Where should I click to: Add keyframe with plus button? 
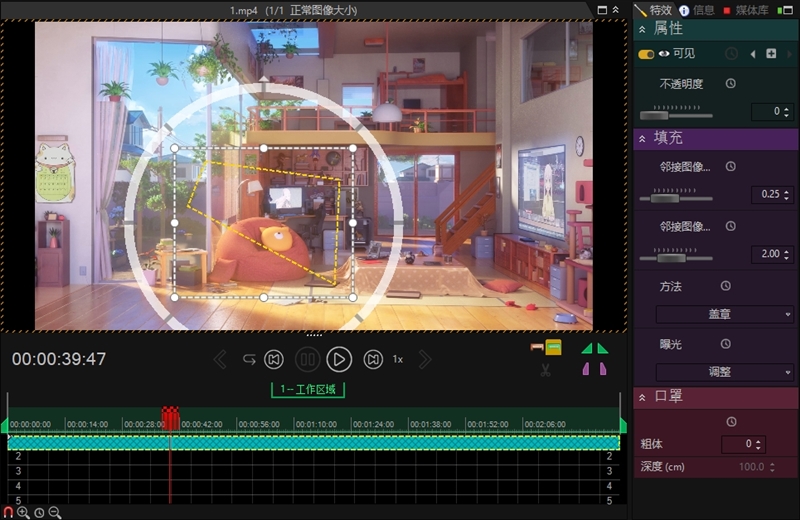771,53
